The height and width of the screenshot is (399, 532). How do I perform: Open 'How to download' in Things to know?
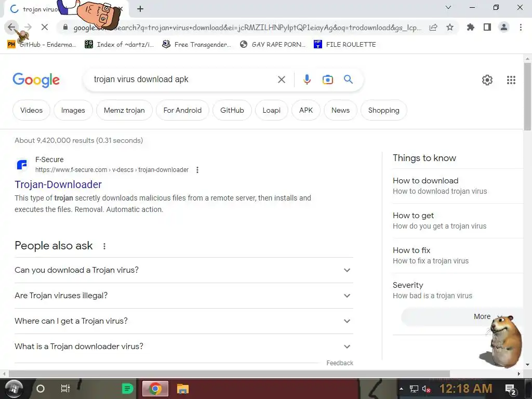tap(458, 186)
